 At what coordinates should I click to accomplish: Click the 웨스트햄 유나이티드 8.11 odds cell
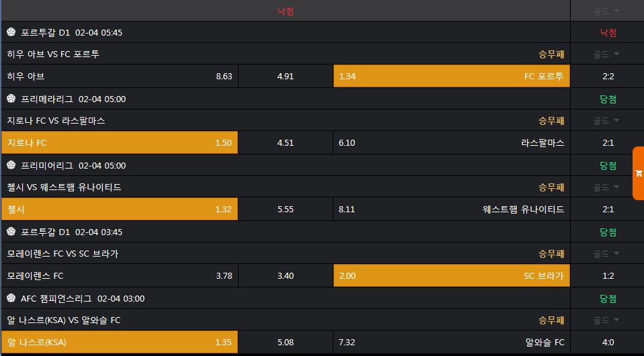[451, 210]
